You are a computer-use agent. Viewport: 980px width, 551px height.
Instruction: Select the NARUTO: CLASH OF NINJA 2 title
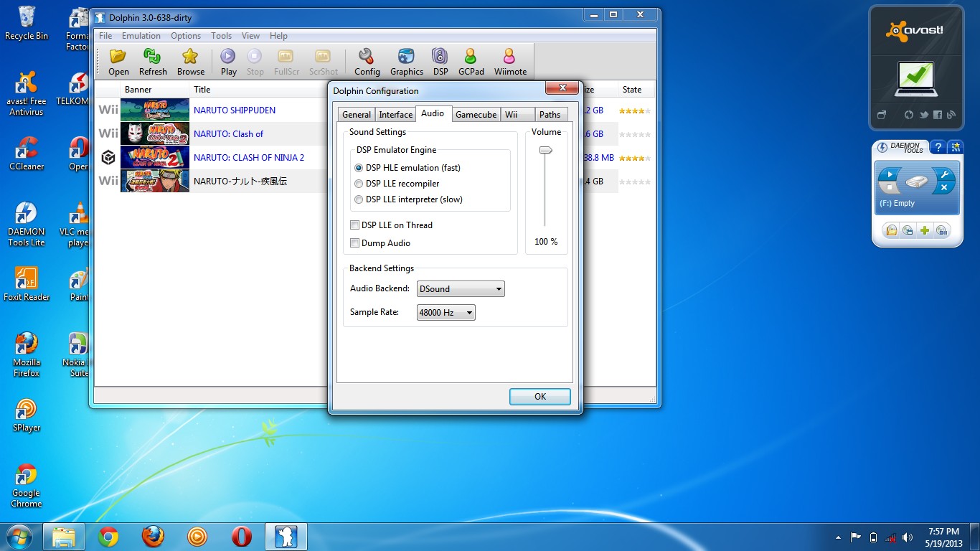coord(249,158)
